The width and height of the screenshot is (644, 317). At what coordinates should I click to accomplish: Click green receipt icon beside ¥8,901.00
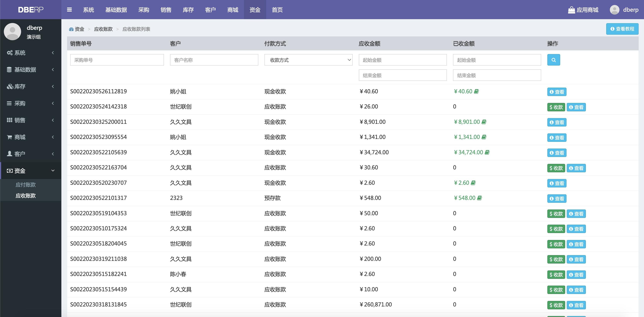pos(484,122)
